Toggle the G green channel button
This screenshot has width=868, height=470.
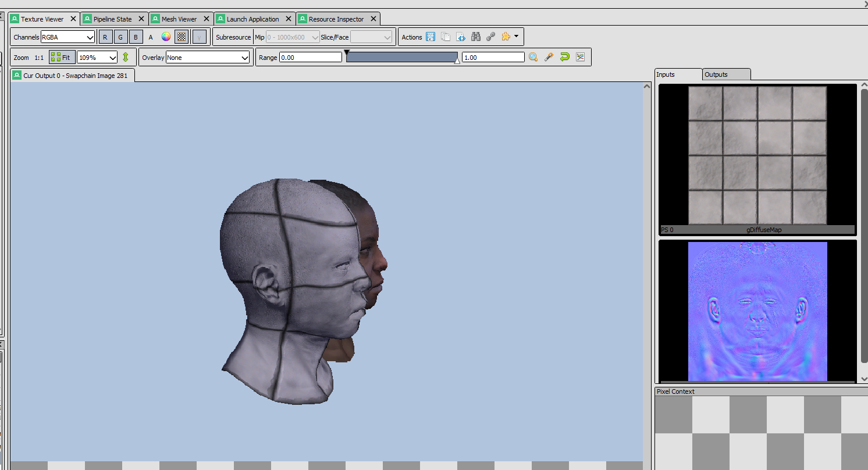click(120, 37)
